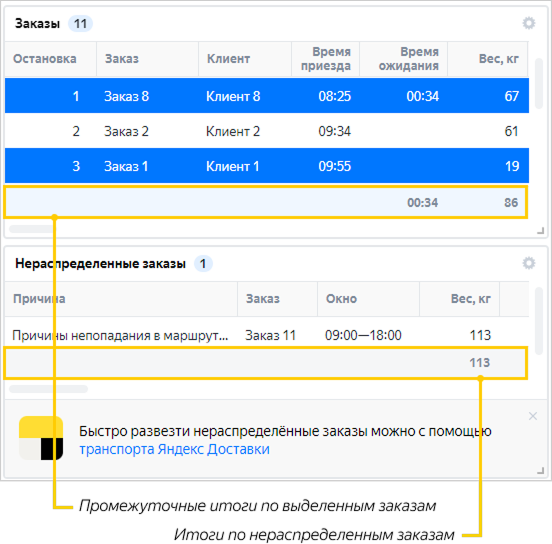
Task: Grab resize handle of Заказы panel
Action: tap(541, 231)
